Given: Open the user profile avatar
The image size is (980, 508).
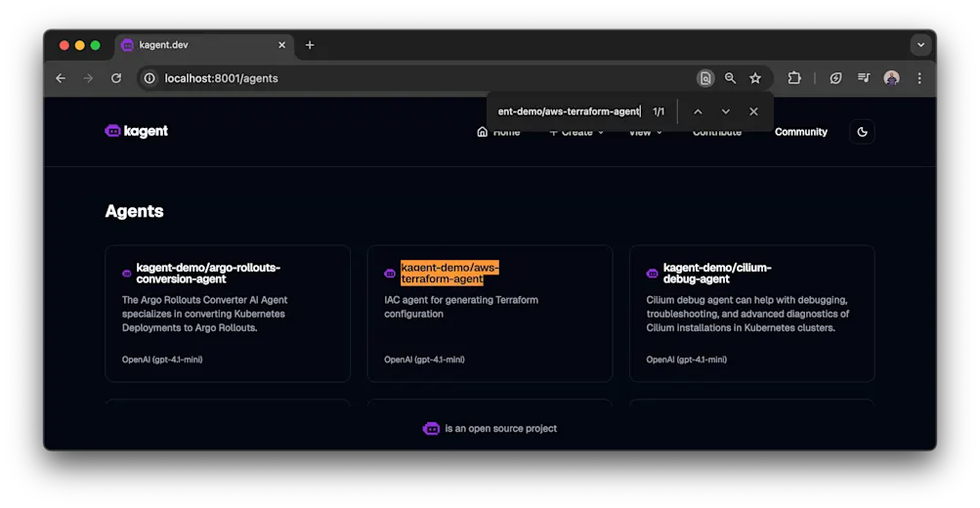Looking at the screenshot, I should pos(892,78).
